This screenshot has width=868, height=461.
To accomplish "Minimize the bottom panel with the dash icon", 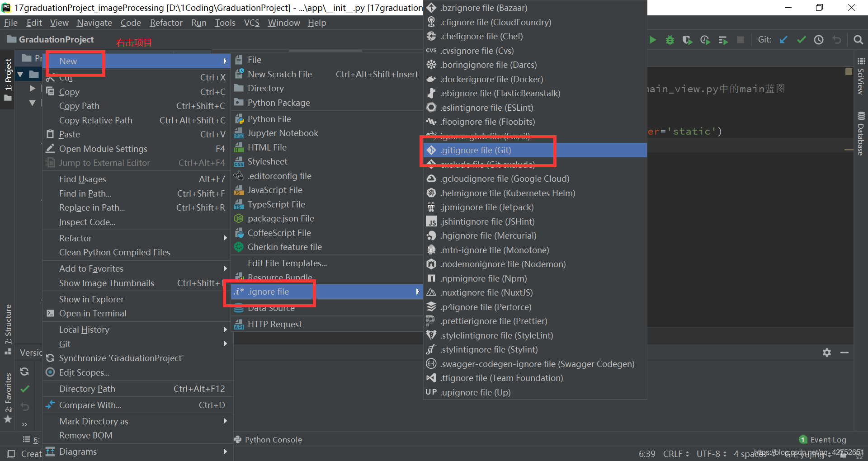I will pos(844,353).
